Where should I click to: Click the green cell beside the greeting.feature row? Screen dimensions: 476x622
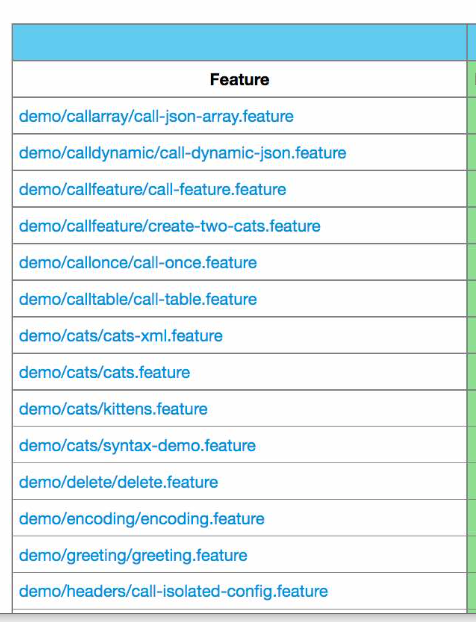click(472, 555)
